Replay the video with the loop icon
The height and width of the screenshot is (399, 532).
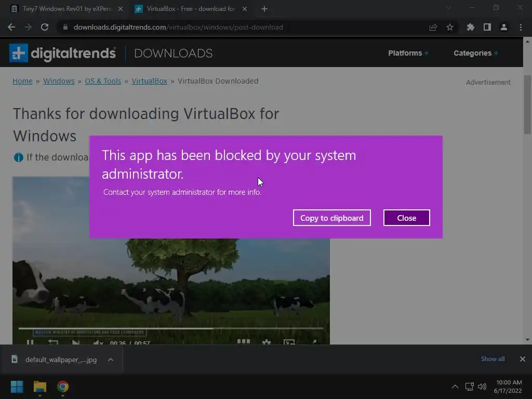click(53, 342)
